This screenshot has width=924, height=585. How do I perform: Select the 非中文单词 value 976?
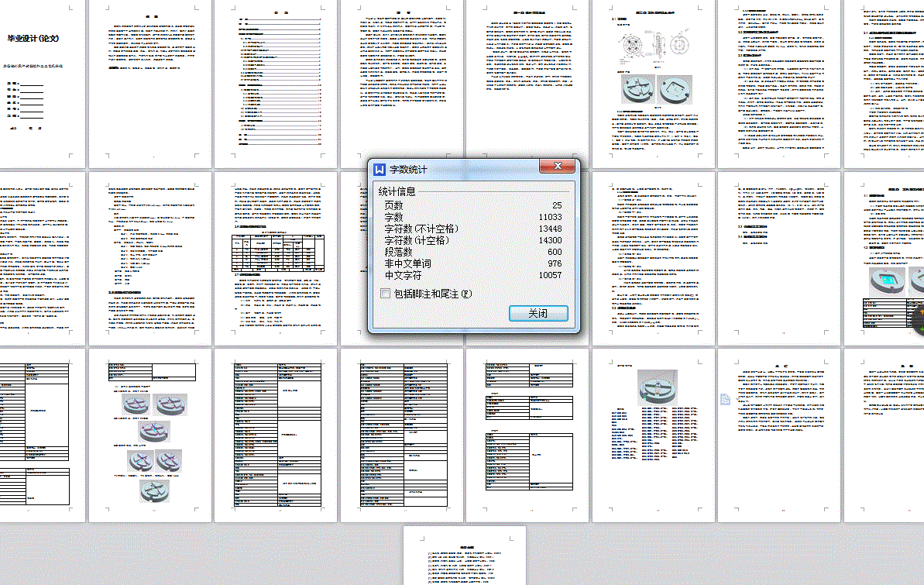(x=555, y=263)
